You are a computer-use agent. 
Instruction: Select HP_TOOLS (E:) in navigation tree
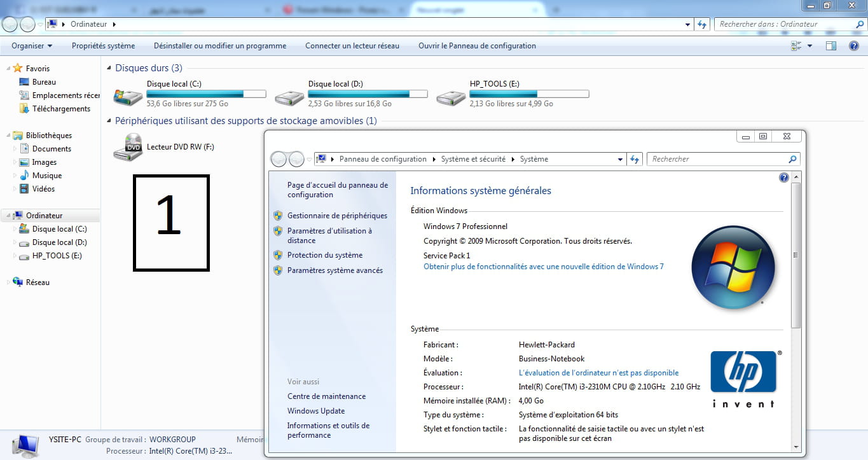tap(57, 256)
